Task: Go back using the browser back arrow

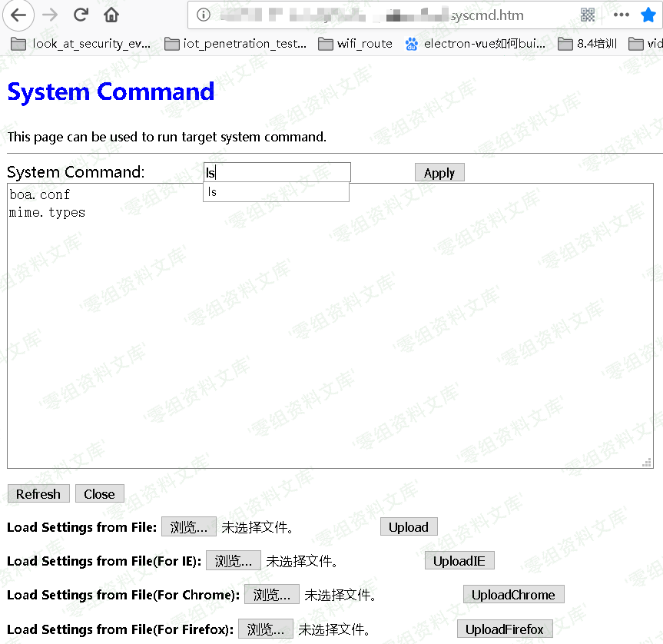Action: (18, 15)
